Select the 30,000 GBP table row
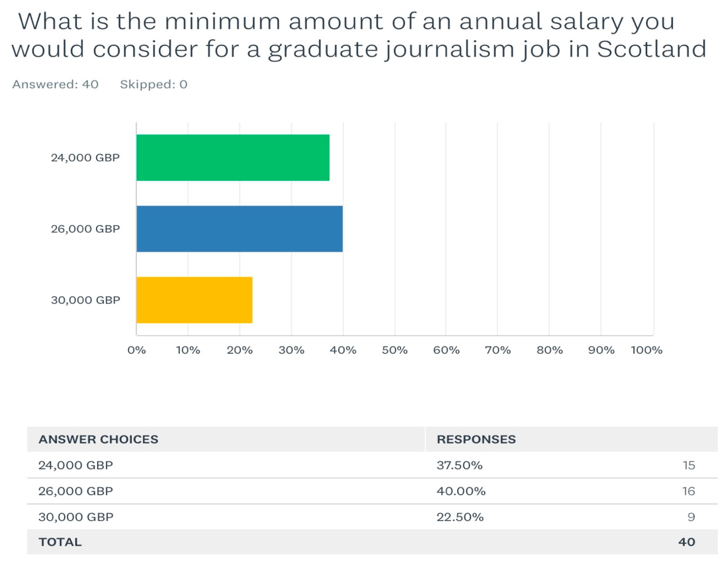Viewport: 728px width, 564px height. (x=372, y=517)
